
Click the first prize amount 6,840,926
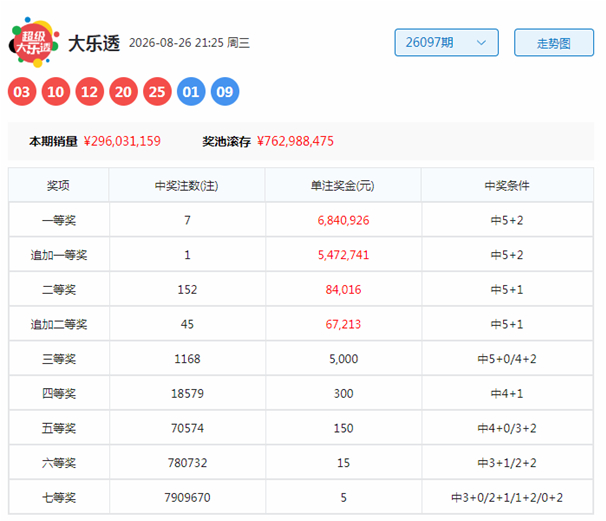pyautogui.click(x=343, y=220)
